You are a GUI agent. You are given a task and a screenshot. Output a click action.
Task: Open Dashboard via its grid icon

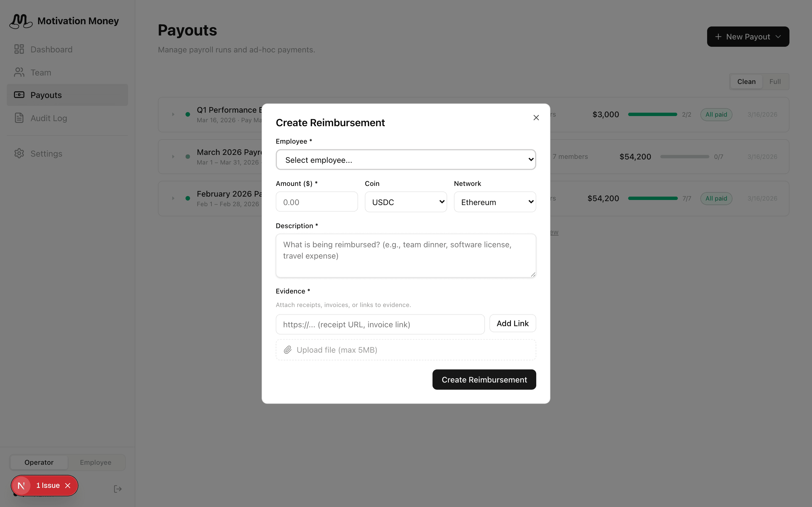[19, 49]
